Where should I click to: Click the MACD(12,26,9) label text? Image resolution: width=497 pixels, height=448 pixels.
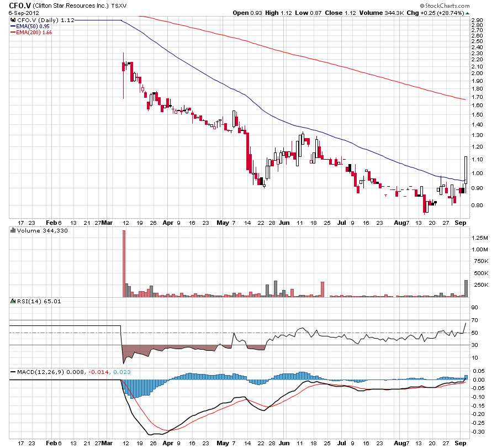[x=40, y=372]
